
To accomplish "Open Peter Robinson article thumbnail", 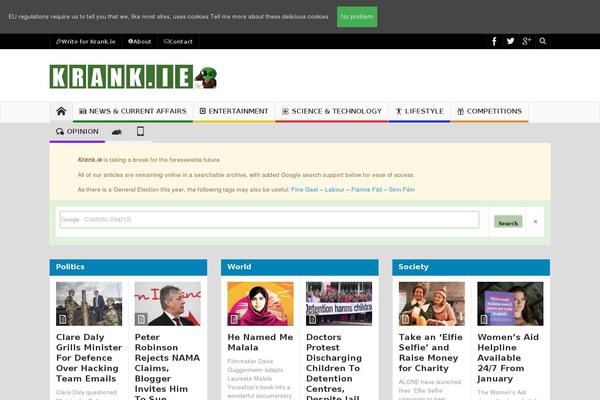I will click(168, 304).
